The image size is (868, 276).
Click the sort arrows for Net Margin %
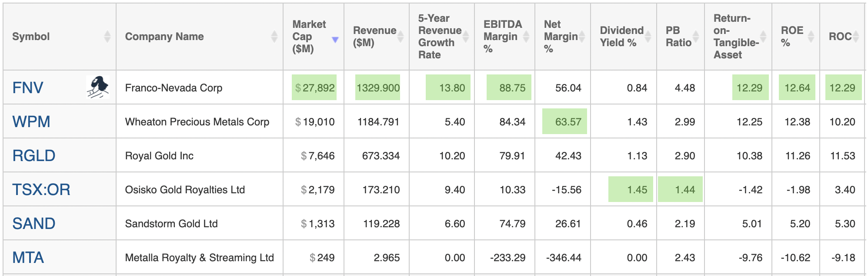[582, 37]
